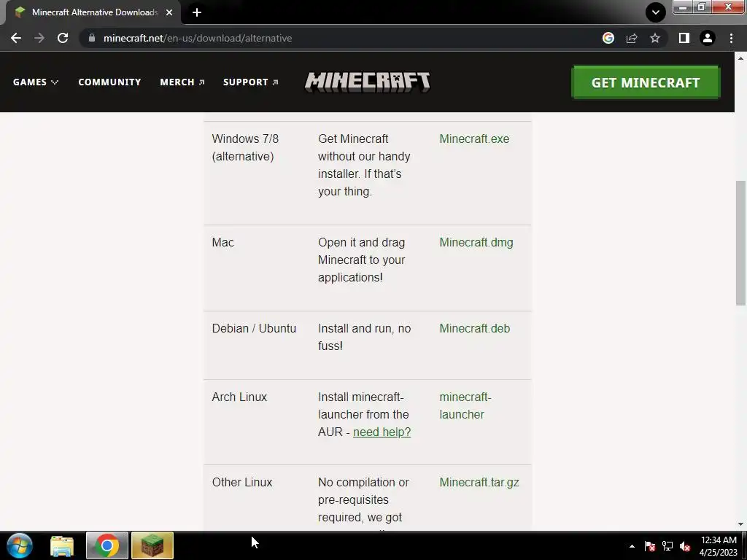
Task: Click the network status tray icon
Action: (667, 546)
